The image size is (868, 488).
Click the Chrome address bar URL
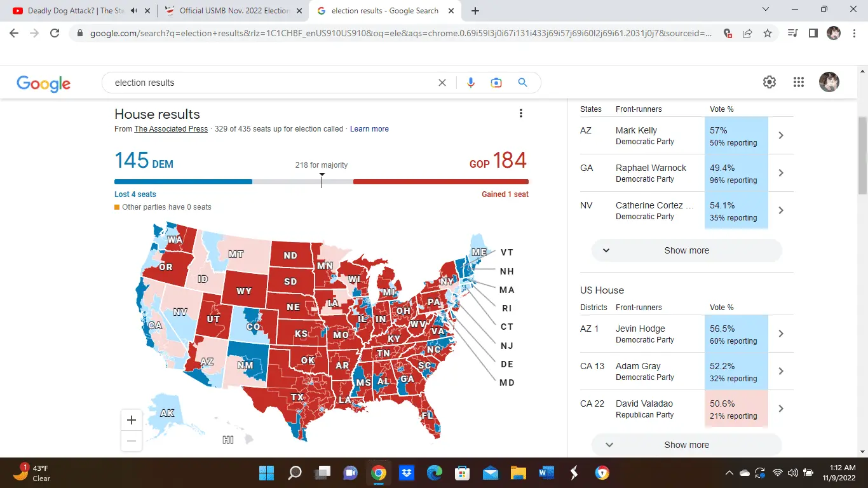pyautogui.click(x=401, y=34)
